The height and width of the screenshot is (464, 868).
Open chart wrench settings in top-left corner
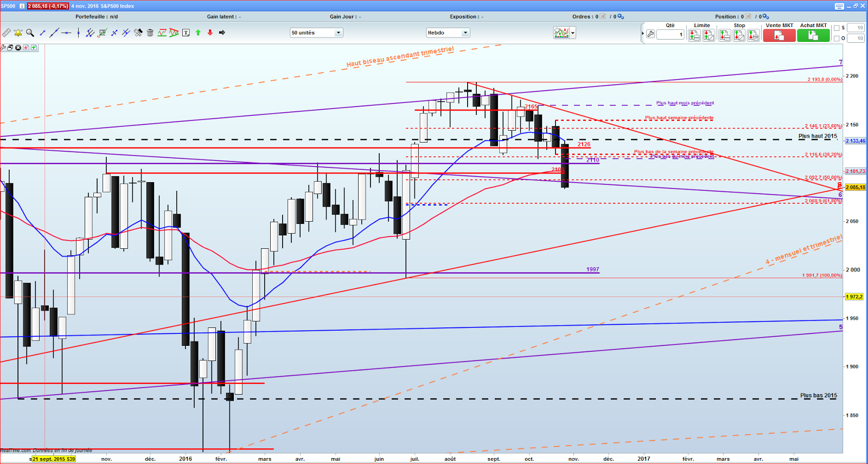(x=3, y=48)
